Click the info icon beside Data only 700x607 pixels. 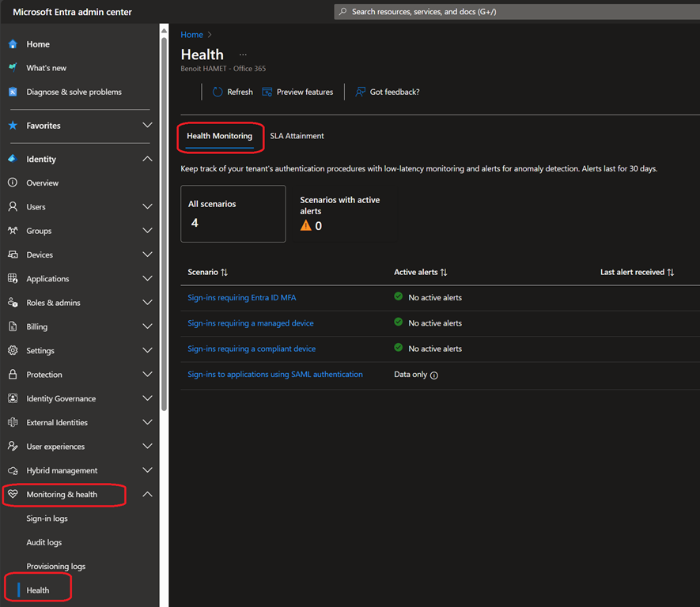tap(434, 375)
